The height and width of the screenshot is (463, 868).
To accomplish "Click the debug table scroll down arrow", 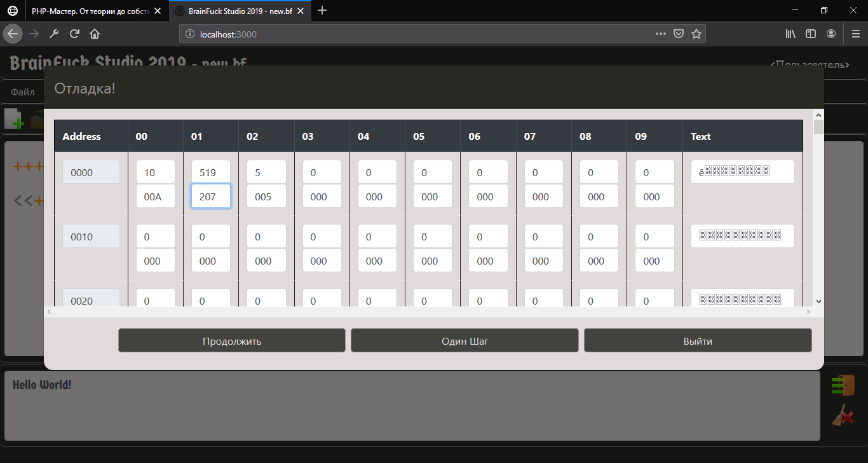I will point(818,301).
